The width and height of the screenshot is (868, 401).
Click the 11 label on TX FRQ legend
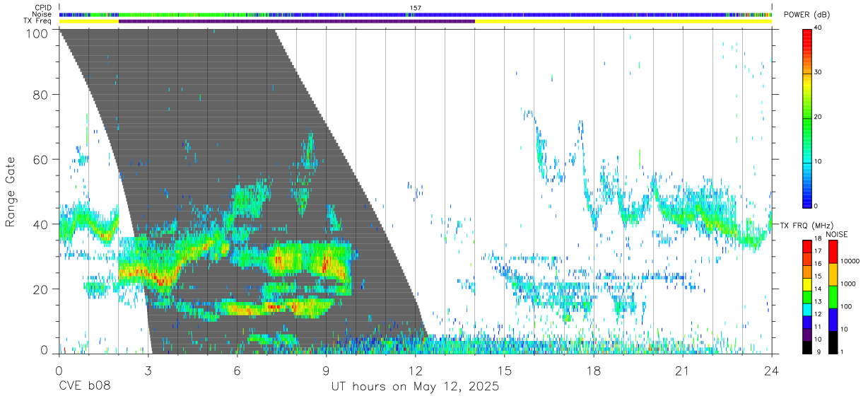tap(816, 327)
